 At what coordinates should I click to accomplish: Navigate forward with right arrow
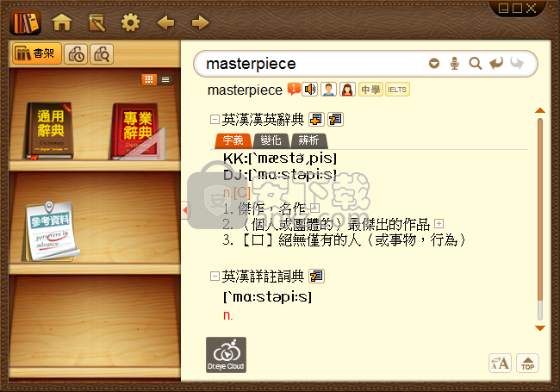click(x=201, y=23)
